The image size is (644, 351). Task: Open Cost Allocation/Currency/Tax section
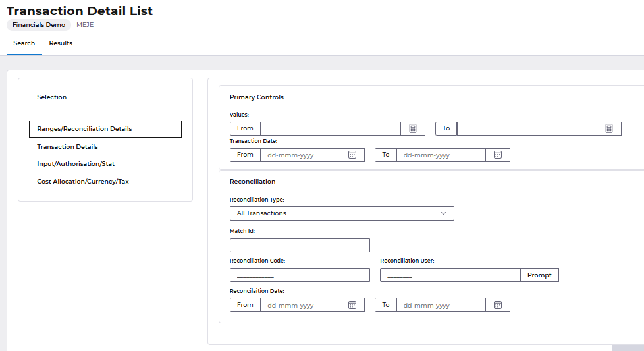point(83,182)
